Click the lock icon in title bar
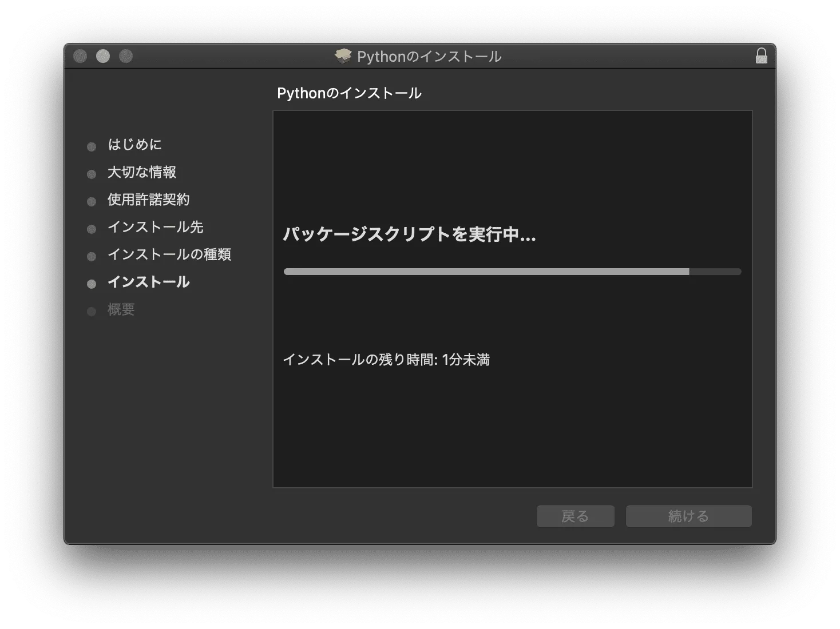Image resolution: width=840 pixels, height=629 pixels. pyautogui.click(x=761, y=56)
